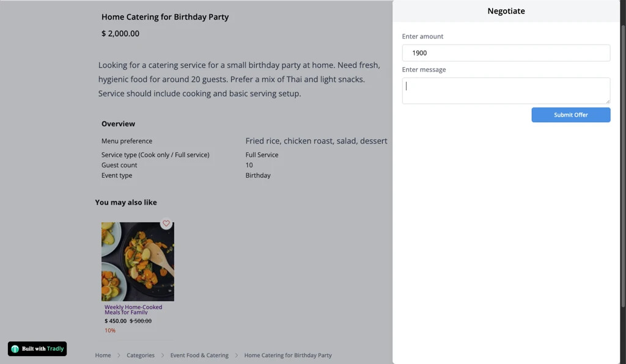The height and width of the screenshot is (364, 626).
Task: Click the chevron after Event Food & Catering
Action: point(237,355)
